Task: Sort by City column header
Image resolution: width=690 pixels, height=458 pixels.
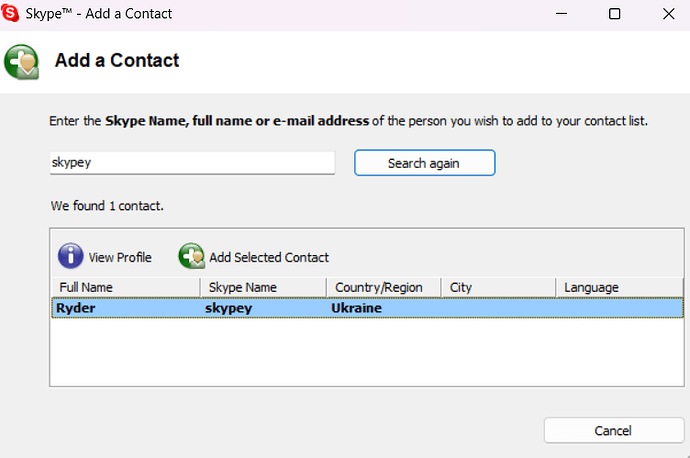Action: click(498, 287)
